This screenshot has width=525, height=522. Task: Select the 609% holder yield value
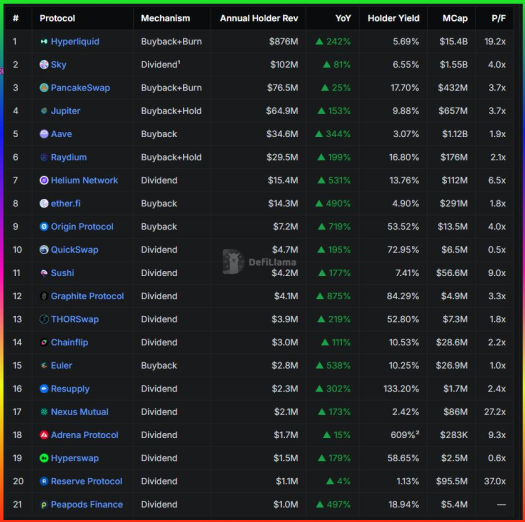[x=404, y=435]
